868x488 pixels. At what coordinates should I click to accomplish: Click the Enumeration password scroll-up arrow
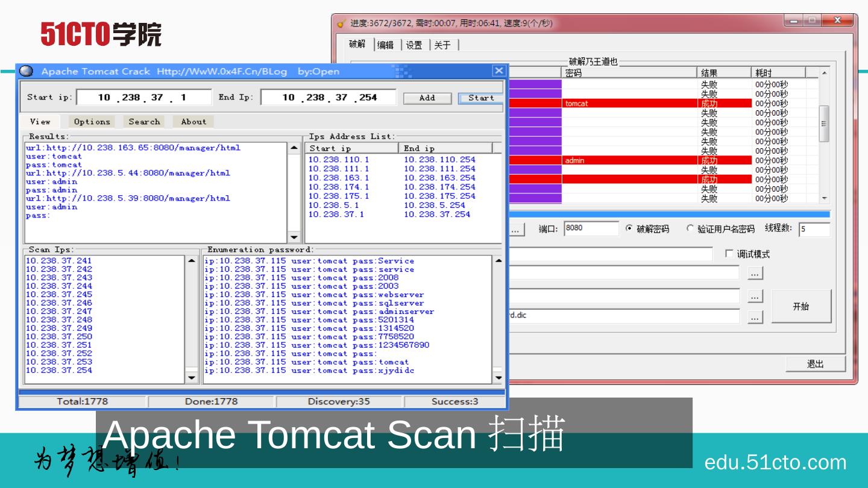[x=498, y=261]
